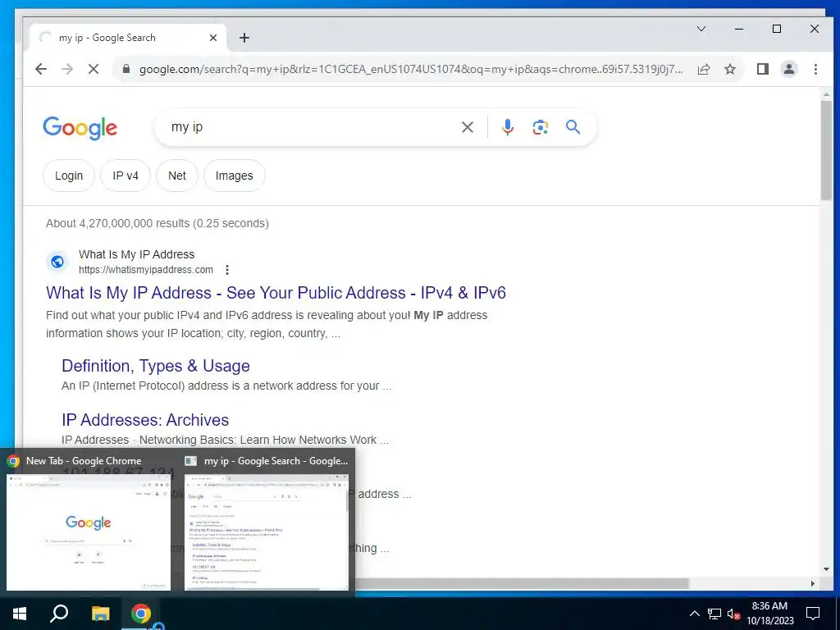Stop loading the page
This screenshot has height=630, width=840.
pyautogui.click(x=94, y=69)
